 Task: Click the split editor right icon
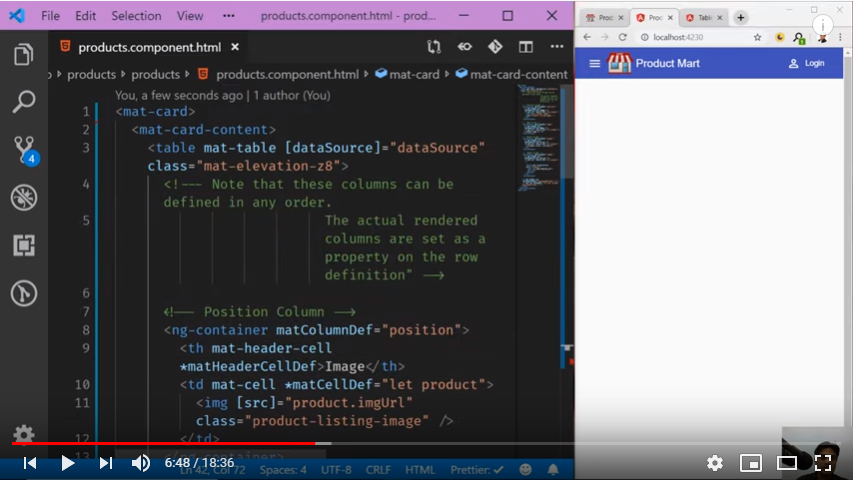tap(526, 47)
